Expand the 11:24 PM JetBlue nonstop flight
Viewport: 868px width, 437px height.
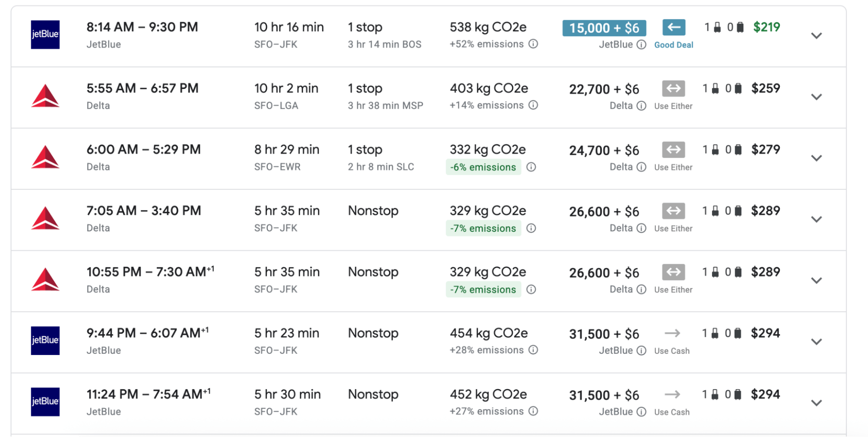(x=816, y=403)
